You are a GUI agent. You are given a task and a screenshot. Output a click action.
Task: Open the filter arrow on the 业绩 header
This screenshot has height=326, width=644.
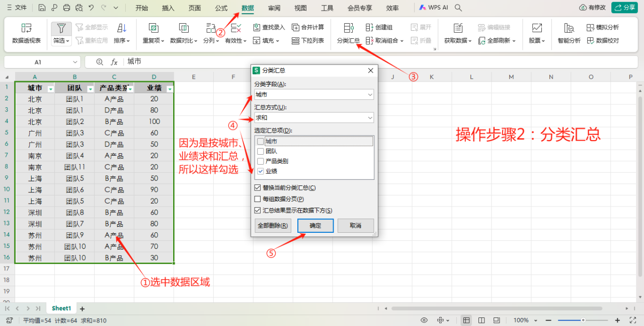[x=170, y=89]
